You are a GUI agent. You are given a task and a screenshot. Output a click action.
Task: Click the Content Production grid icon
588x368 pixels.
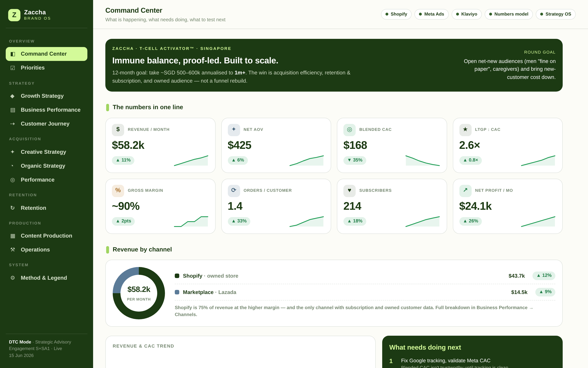13,236
